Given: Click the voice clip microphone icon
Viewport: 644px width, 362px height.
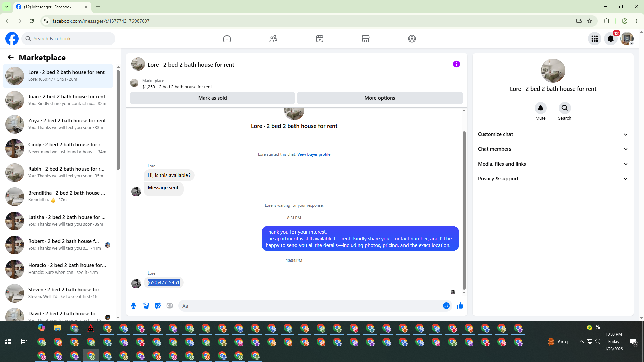Looking at the screenshot, I should click(x=133, y=306).
